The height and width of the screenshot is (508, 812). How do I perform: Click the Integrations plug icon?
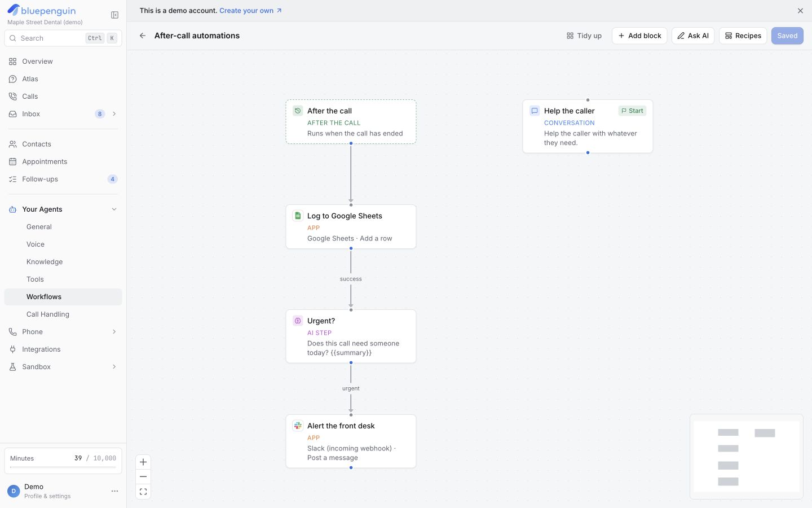point(12,349)
